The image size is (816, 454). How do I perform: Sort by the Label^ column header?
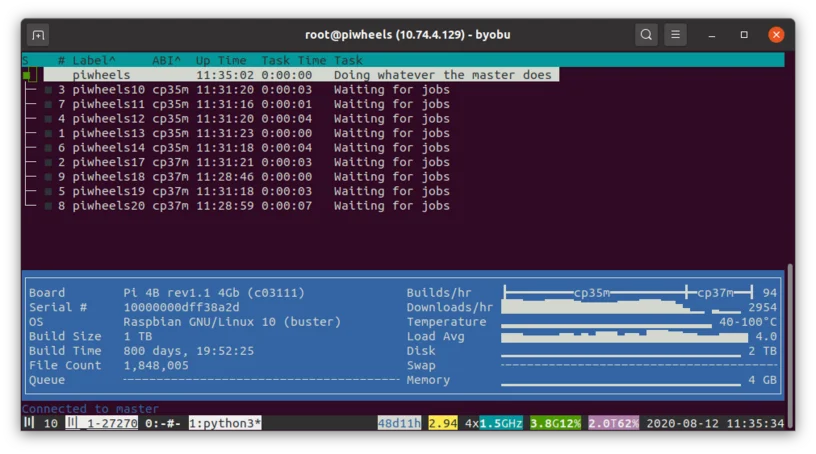tap(94, 60)
